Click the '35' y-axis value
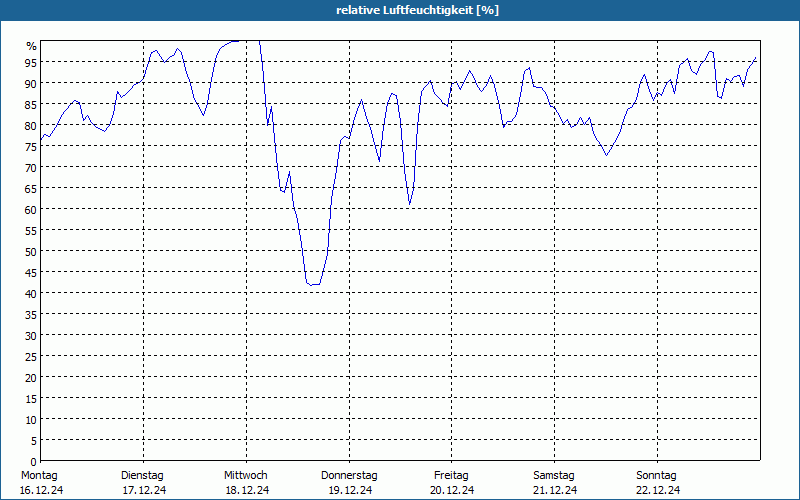 31,314
